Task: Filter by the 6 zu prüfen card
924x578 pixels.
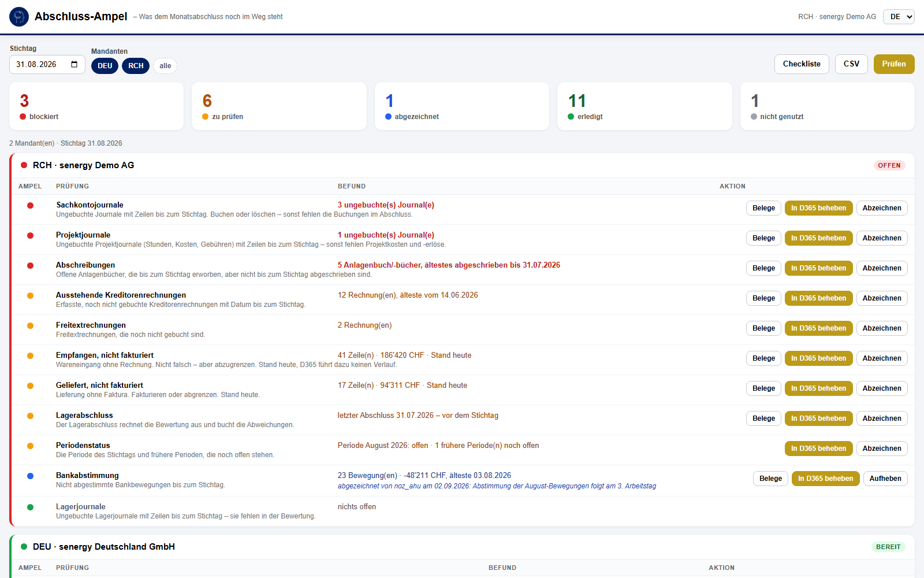Action: [x=279, y=106]
